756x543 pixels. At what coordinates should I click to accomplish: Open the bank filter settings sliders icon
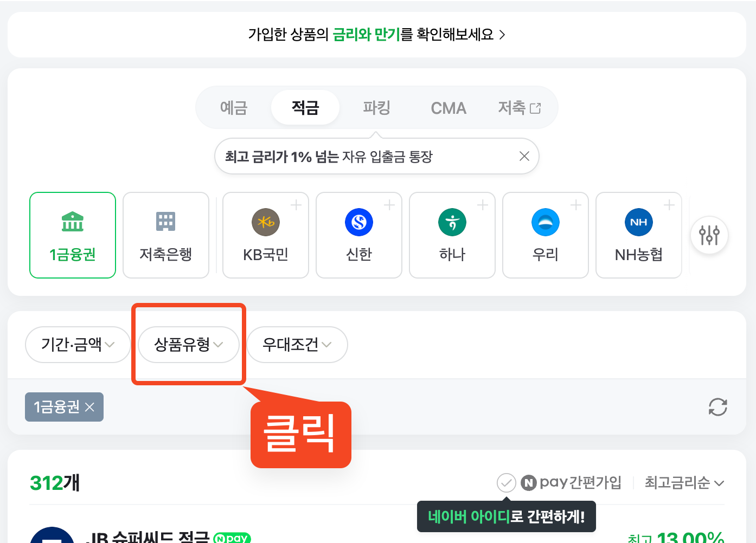[x=709, y=235]
